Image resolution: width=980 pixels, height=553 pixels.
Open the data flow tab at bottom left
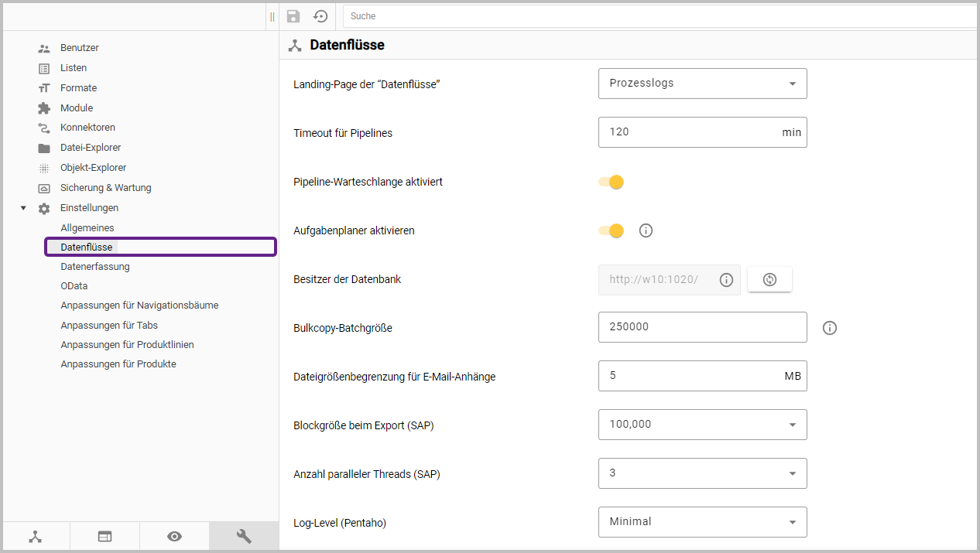click(36, 536)
